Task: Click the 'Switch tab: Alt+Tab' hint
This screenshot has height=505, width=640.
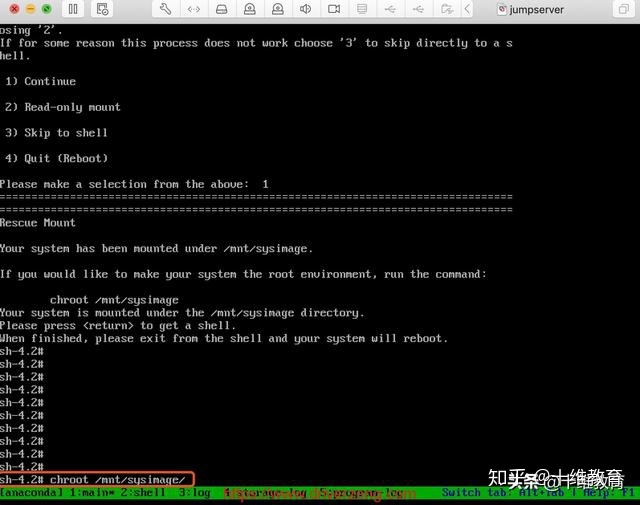Action: click(503, 492)
